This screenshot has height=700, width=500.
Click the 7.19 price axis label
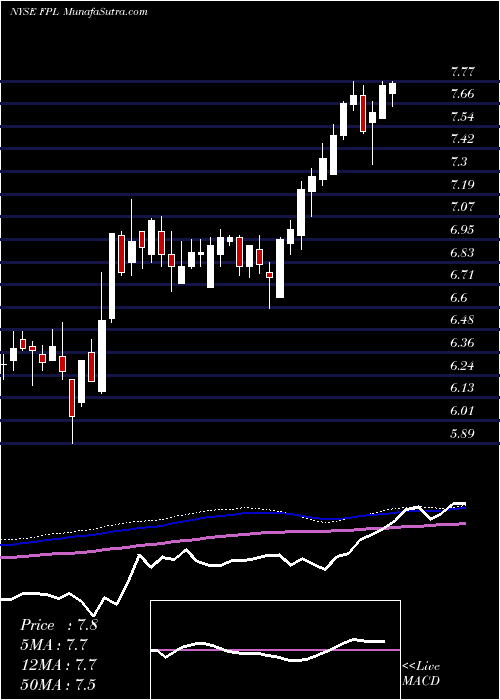pyautogui.click(x=462, y=184)
